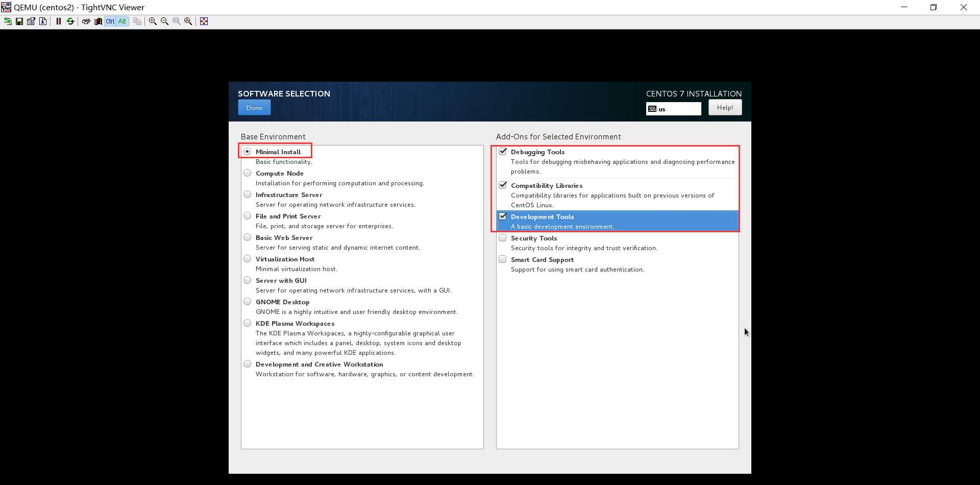Select the GNOME Desktop radio button

tap(248, 302)
